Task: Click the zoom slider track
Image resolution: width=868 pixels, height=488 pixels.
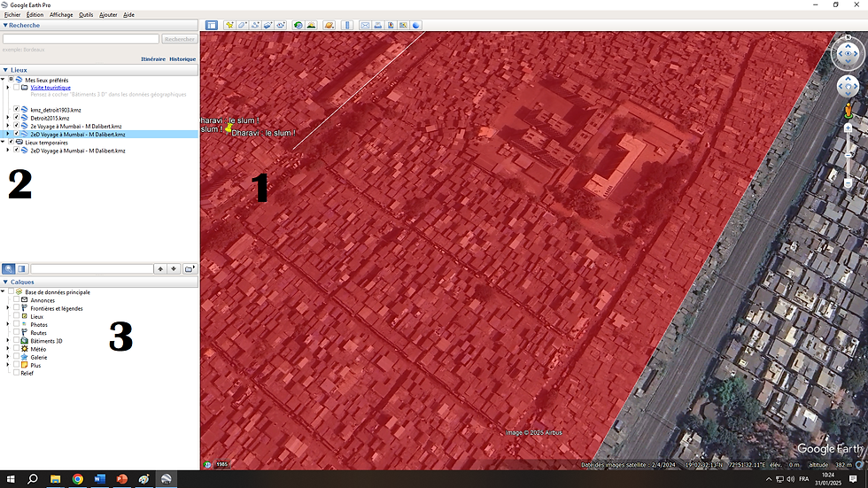Action: (x=848, y=156)
